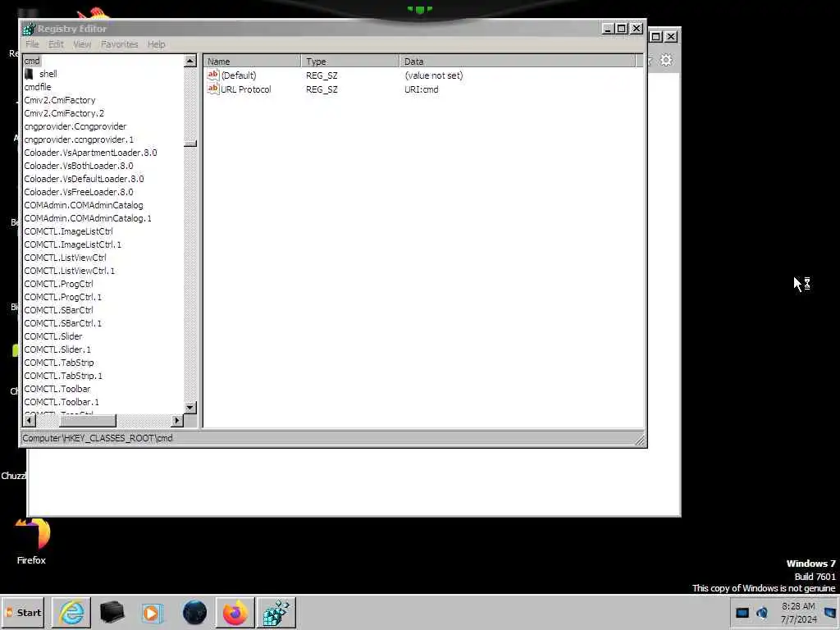
Task: Click the volume speaker tray icon
Action: point(762,613)
